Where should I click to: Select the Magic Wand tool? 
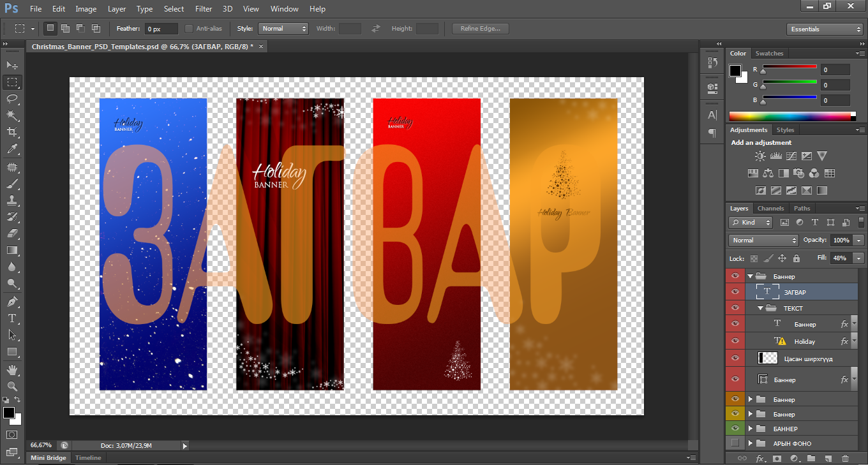tap(12, 115)
